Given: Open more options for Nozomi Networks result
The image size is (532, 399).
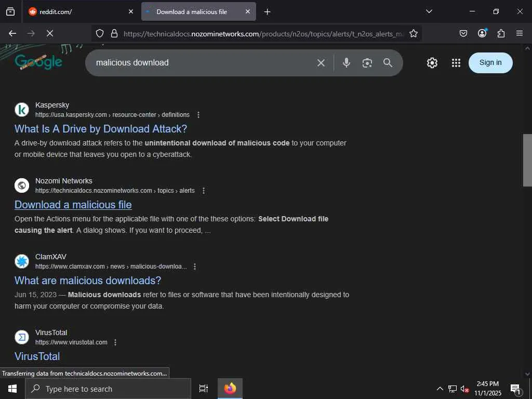Looking at the screenshot, I should [x=204, y=191].
